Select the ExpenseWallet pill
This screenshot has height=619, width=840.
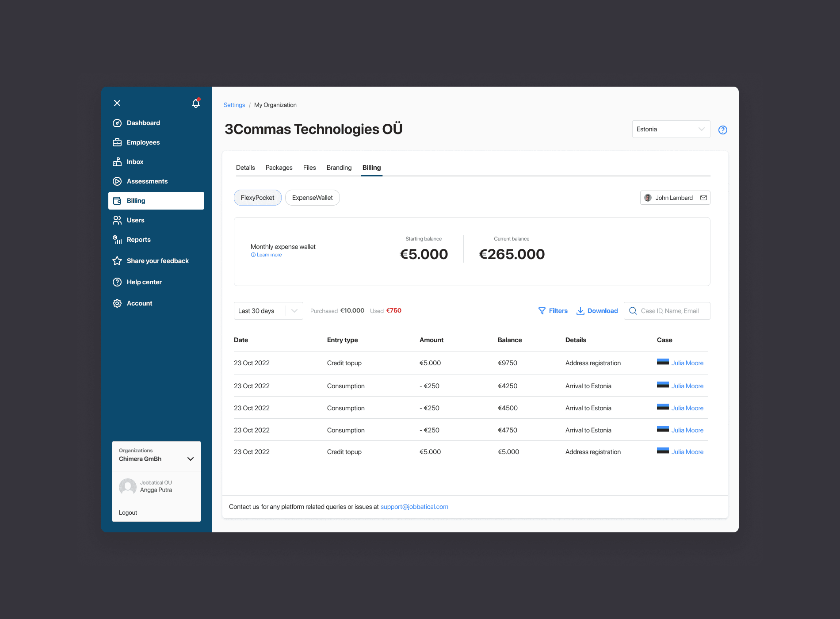[x=313, y=198]
